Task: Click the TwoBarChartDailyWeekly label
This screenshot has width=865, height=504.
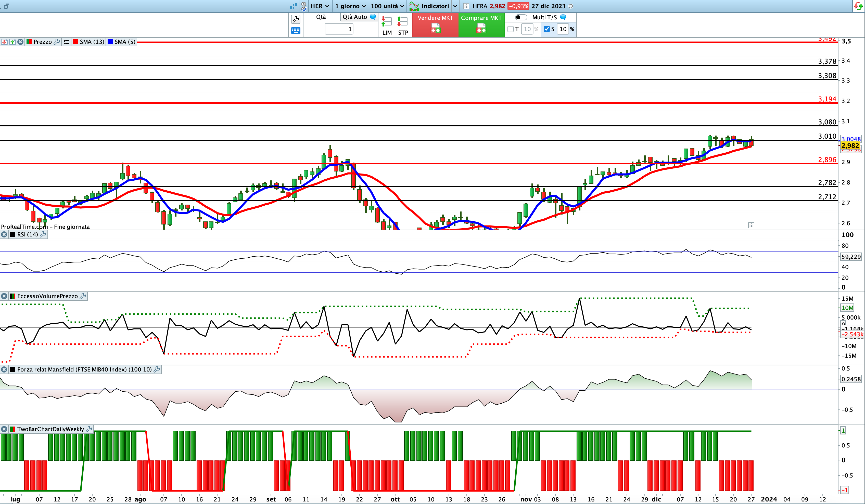Action: [x=50, y=429]
